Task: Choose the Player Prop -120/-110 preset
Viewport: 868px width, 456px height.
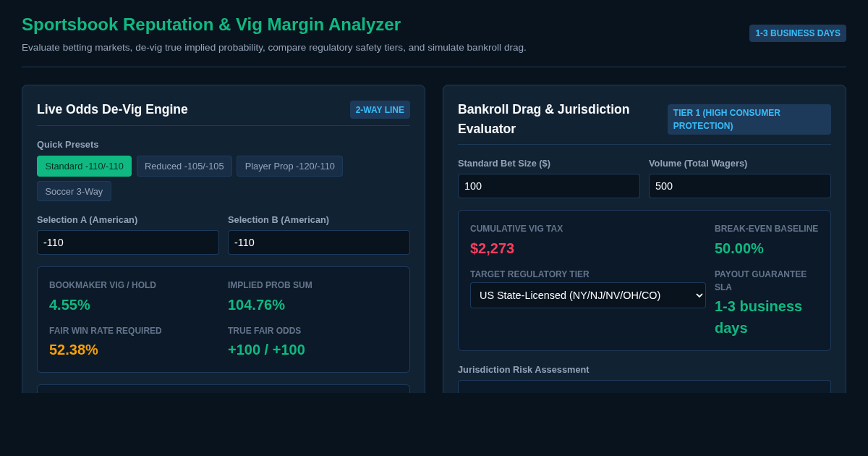Action: pyautogui.click(x=289, y=166)
